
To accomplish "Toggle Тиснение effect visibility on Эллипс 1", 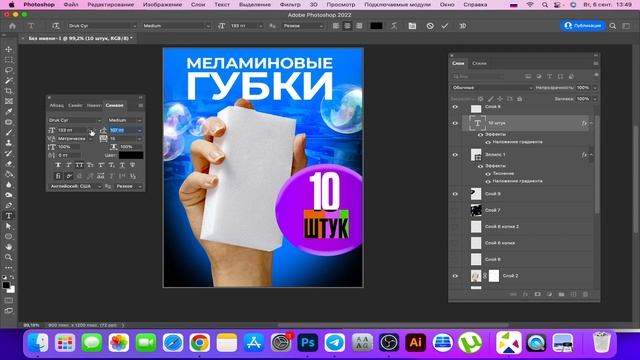I will (488, 174).
